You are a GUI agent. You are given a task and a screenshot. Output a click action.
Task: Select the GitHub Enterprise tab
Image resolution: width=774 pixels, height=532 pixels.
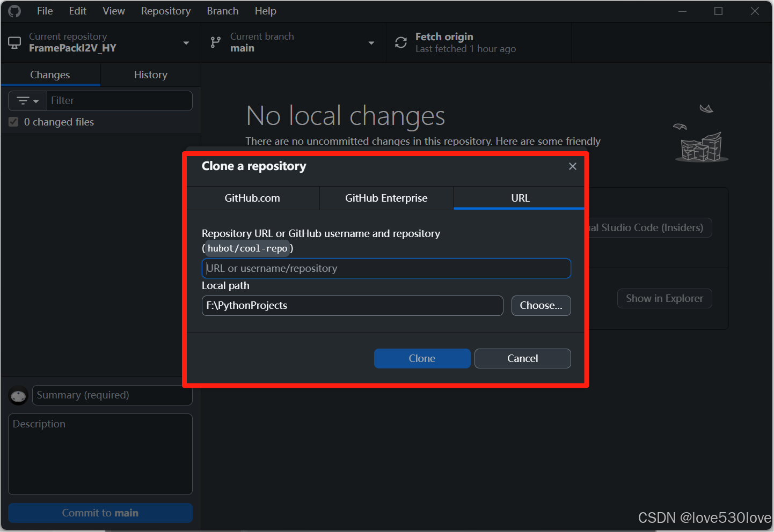(x=386, y=198)
